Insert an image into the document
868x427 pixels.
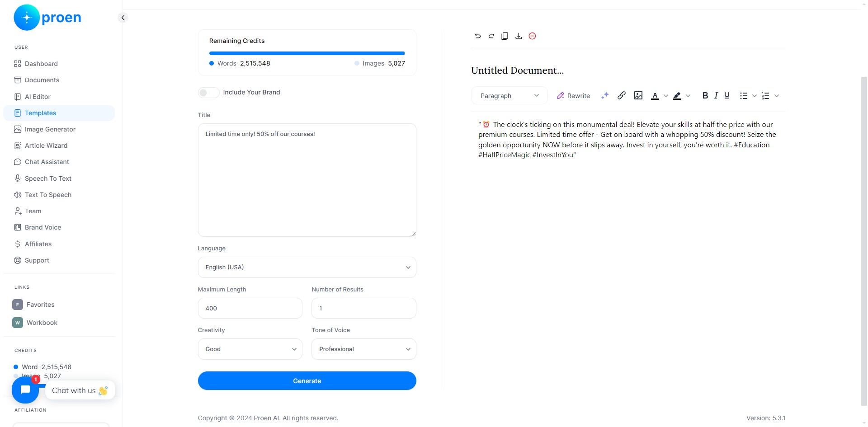[638, 95]
